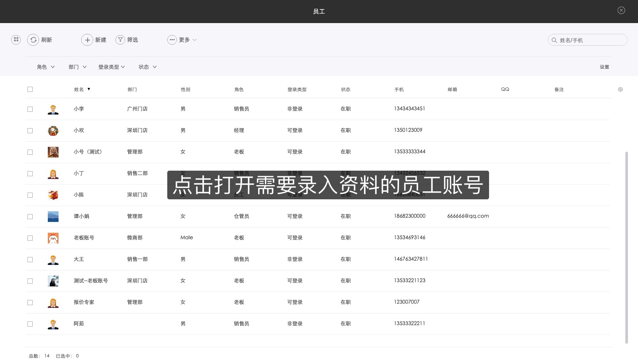Expand the 部门 filter dropdown
Screen dimensions: 638x364
78,67
